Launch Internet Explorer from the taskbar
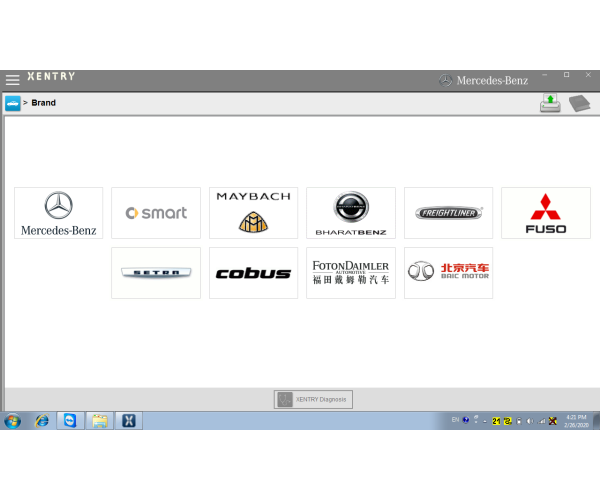600x500 pixels. point(42,421)
